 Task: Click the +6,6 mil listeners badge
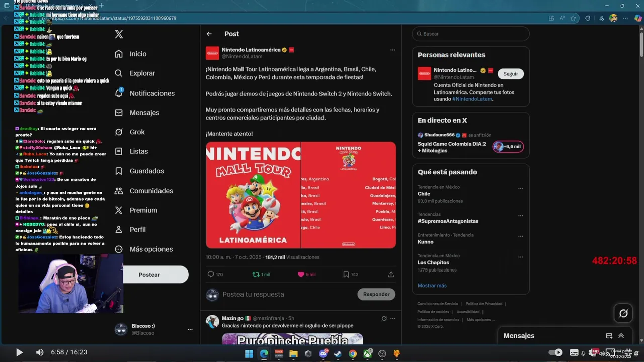tap(508, 147)
